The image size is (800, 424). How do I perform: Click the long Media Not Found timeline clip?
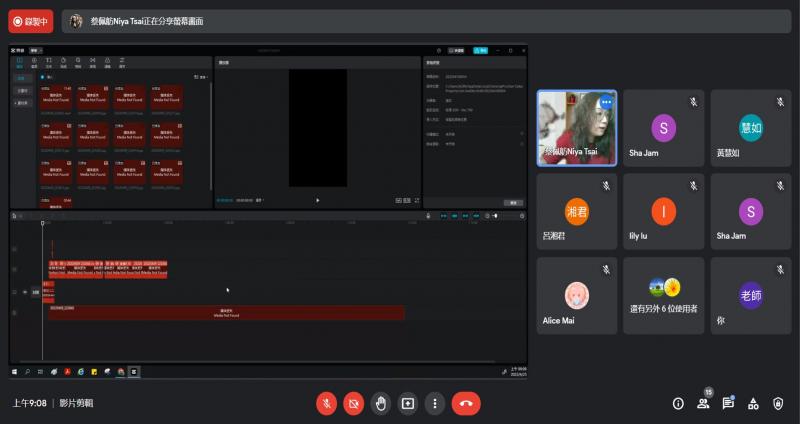[228, 312]
